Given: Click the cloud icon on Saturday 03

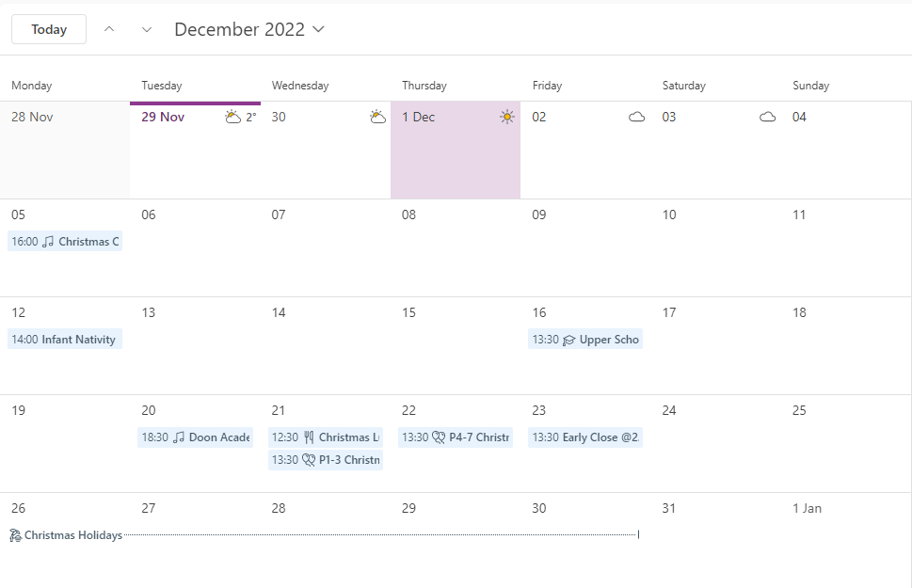Looking at the screenshot, I should coord(768,118).
